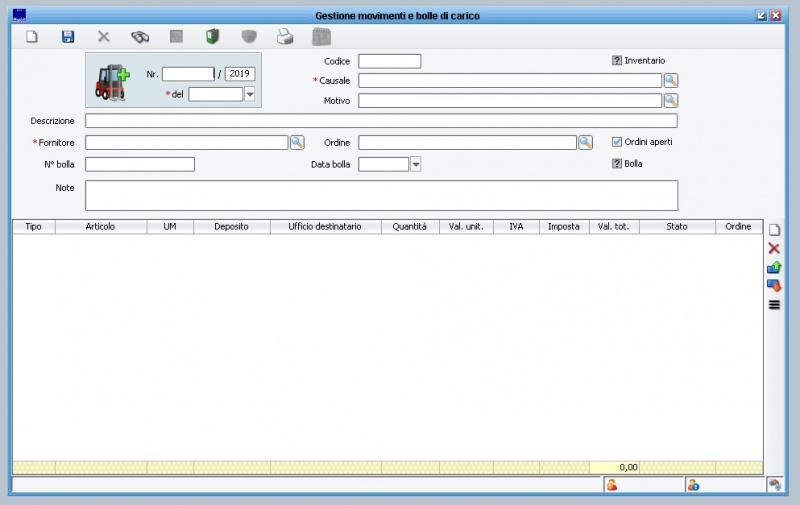Click the Quantità column header
800x505 pixels.
coord(409,227)
